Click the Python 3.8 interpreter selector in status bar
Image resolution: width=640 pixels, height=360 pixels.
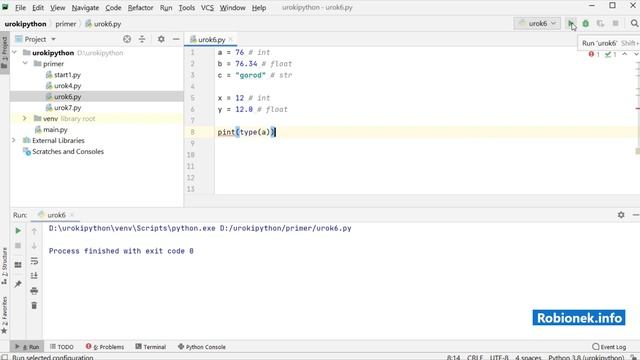click(586, 357)
